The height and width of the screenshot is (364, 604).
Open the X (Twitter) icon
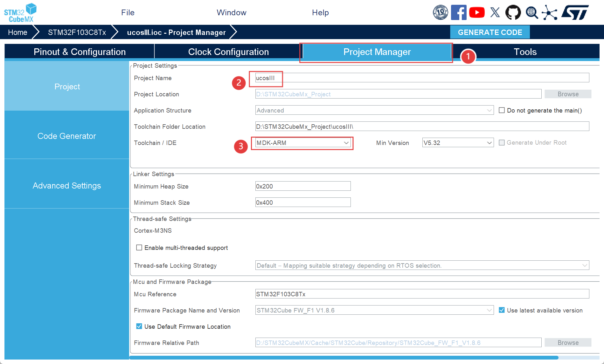point(495,12)
